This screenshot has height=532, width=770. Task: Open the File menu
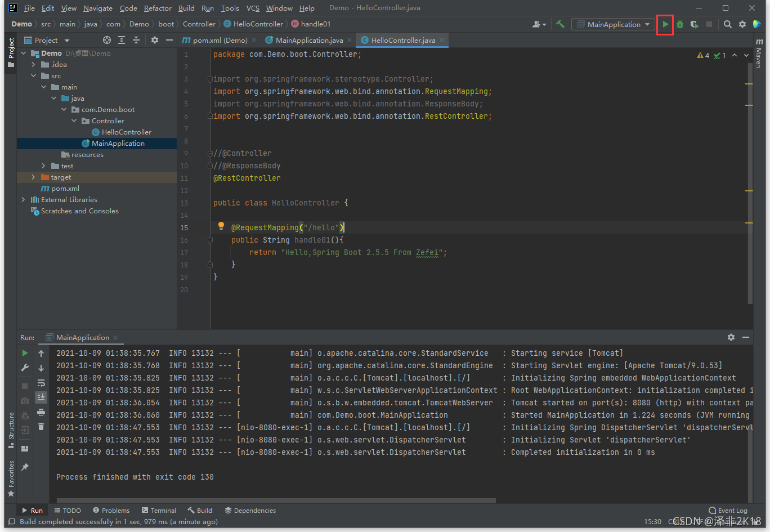29,8
